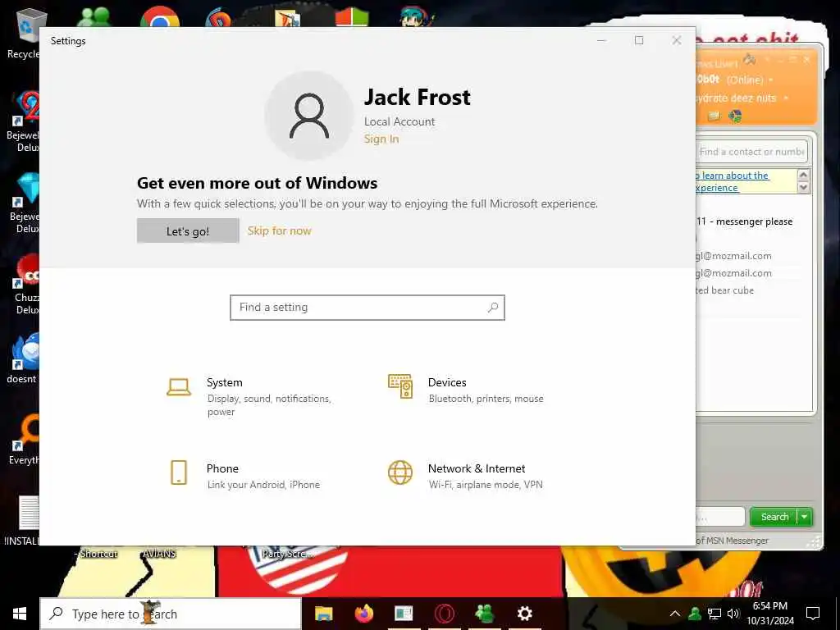The image size is (840, 630).
Task: Select second mozmail.com contact in Messenger
Action: pos(734,273)
